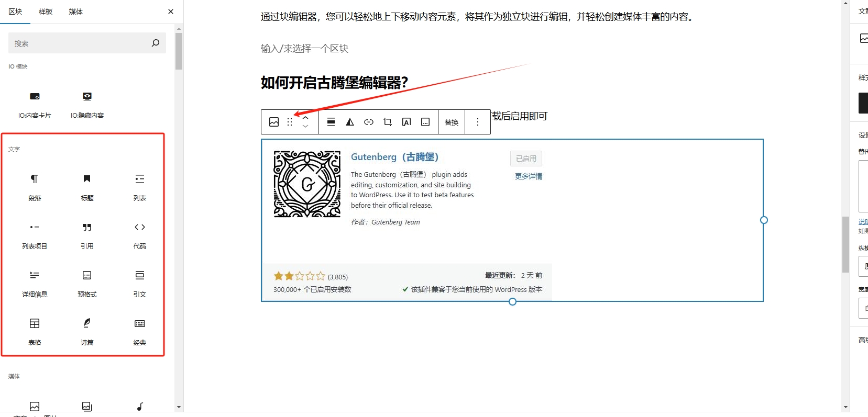Click the 输入/来选择一个区块 placeholder block

pyautogui.click(x=304, y=49)
